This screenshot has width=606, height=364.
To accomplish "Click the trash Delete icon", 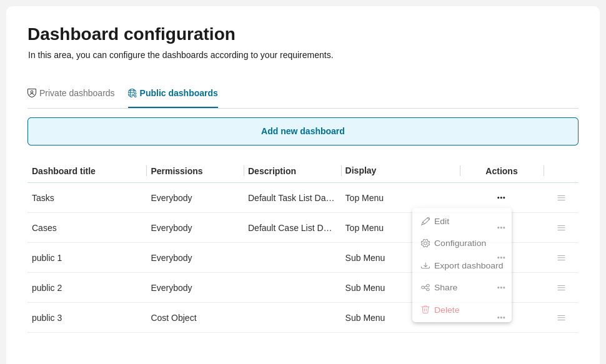I will coord(426,310).
